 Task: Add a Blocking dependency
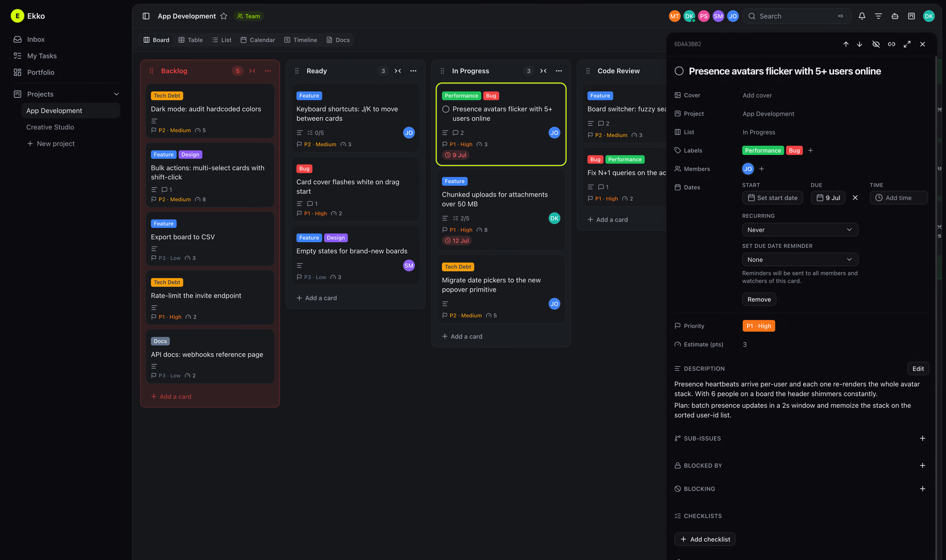923,489
